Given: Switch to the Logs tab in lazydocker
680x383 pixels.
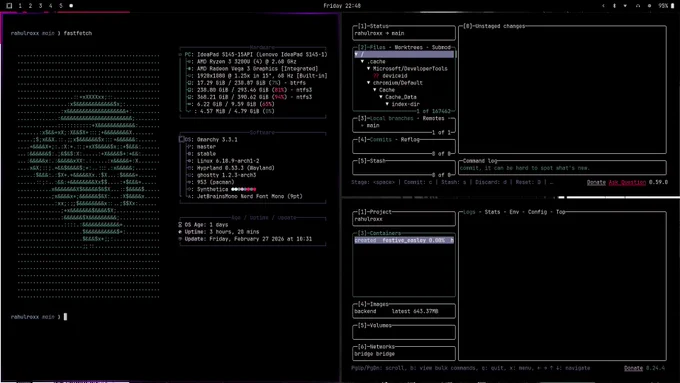Looking at the screenshot, I should click(469, 212).
